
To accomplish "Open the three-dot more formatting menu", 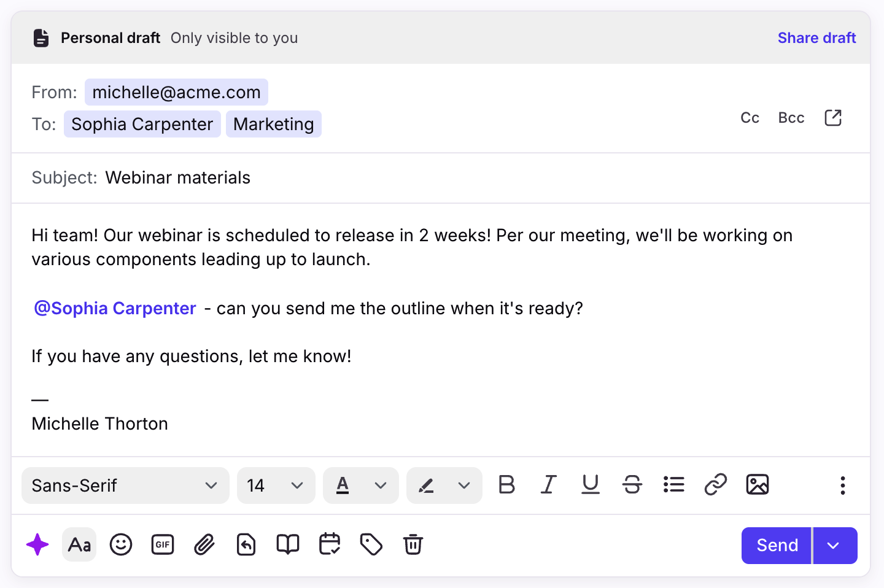I will click(x=843, y=485).
